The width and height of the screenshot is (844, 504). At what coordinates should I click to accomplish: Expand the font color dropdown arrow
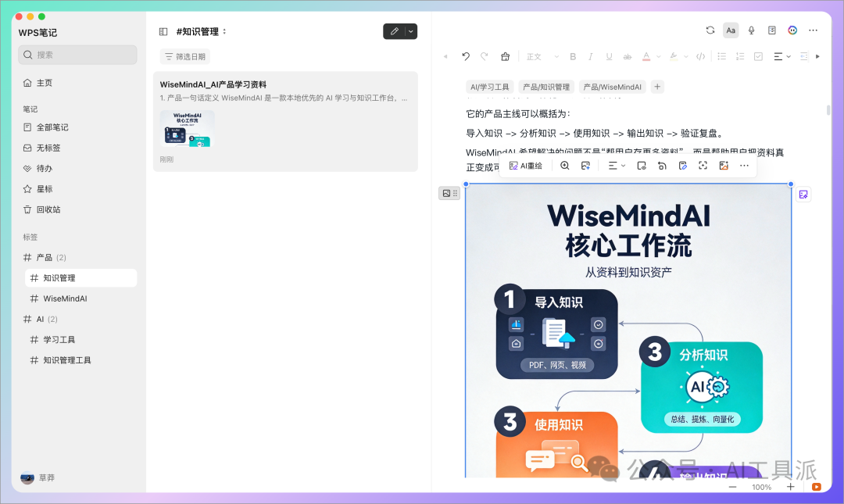pos(658,56)
